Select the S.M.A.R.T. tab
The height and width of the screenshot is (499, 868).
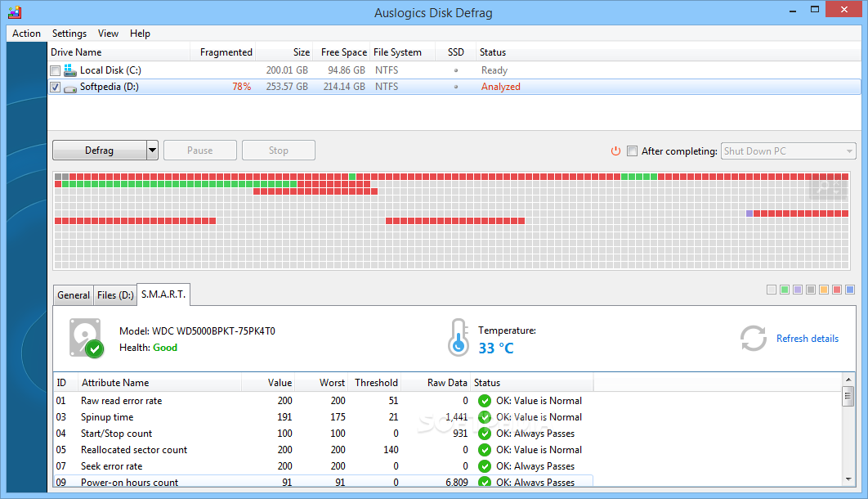click(163, 294)
